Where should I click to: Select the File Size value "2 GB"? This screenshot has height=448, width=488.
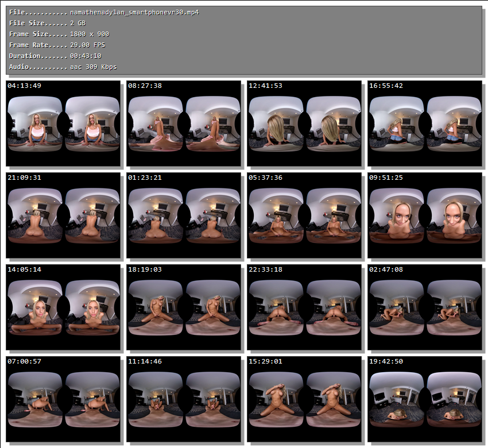(x=78, y=24)
